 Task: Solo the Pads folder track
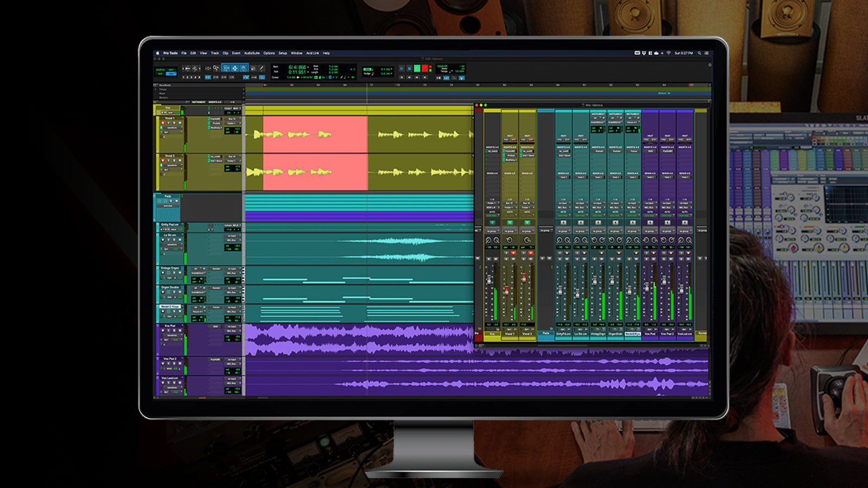tap(171, 201)
